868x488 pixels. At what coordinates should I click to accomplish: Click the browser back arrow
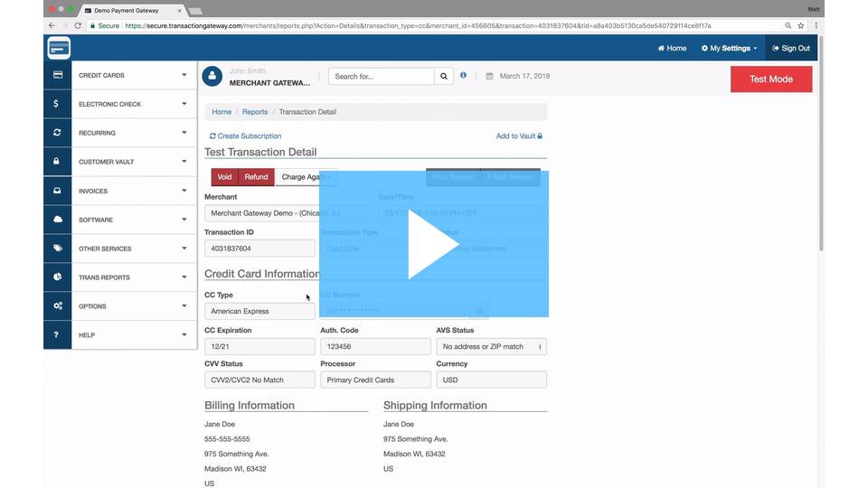point(52,25)
